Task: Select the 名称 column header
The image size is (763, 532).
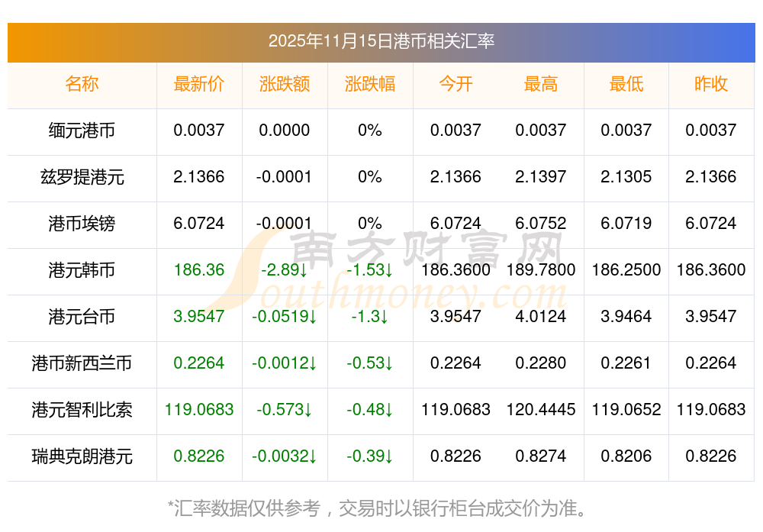Action: tap(82, 84)
